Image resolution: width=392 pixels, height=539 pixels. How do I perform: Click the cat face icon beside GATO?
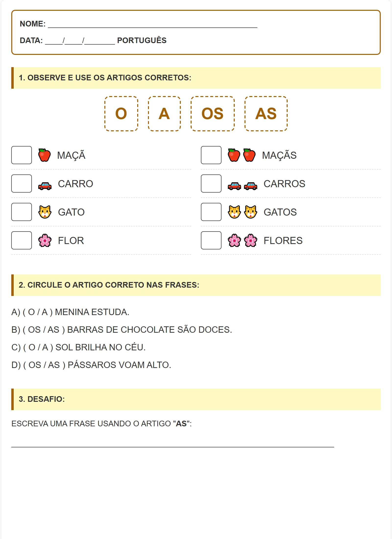(45, 212)
